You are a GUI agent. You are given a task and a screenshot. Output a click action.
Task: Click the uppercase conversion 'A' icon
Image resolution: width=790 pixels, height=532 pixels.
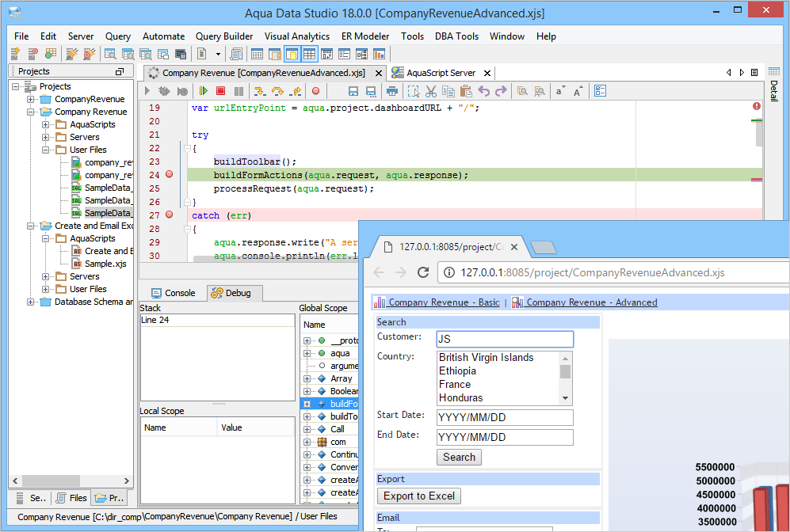pos(578,91)
